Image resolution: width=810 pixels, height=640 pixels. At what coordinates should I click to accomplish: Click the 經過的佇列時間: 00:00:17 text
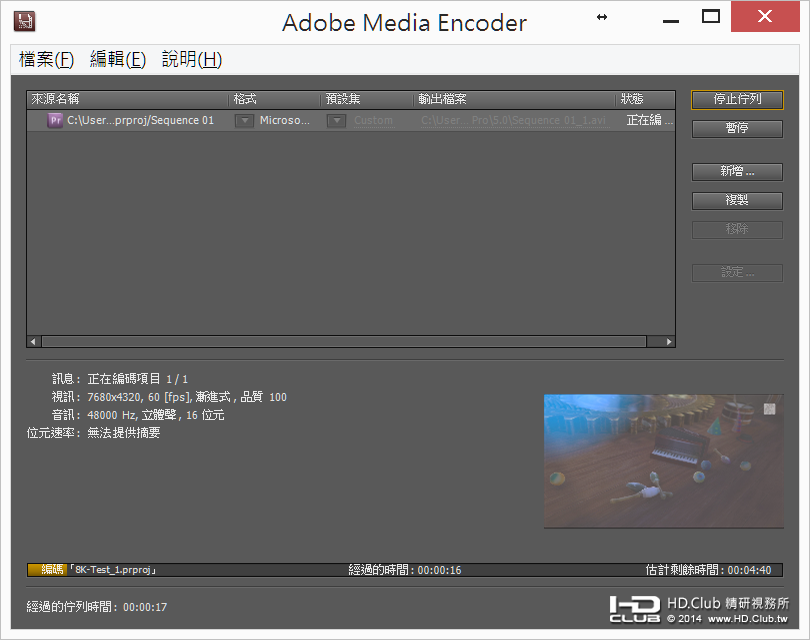pos(97,607)
